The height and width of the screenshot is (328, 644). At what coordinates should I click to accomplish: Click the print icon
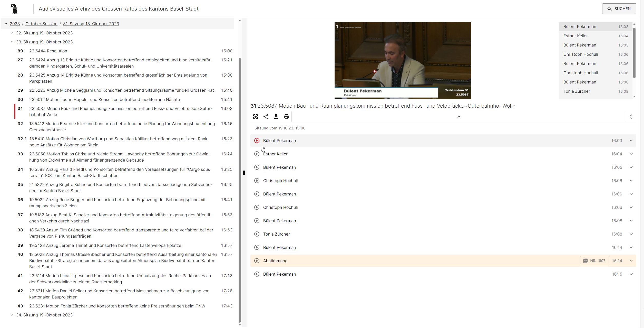point(286,117)
